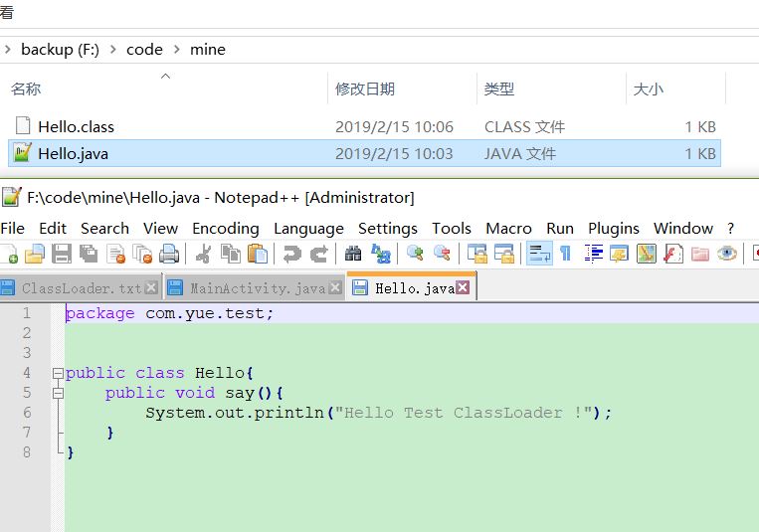Navigate to the code folder breadcrumb
The width and height of the screenshot is (759, 532).
pyautogui.click(x=144, y=49)
